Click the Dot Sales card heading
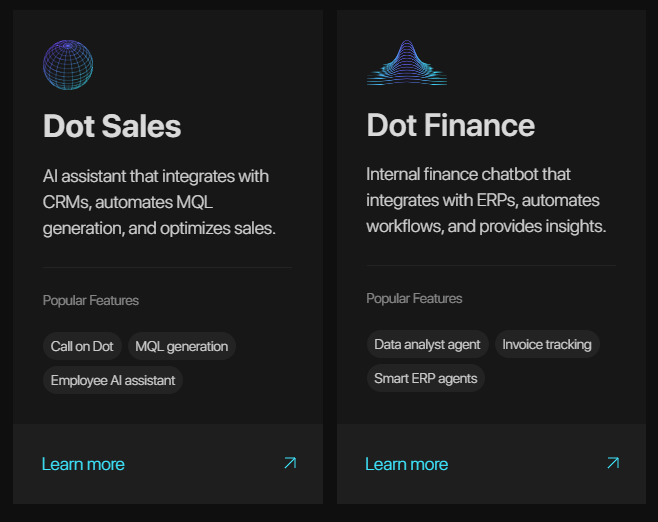Screen dimensions: 658x522 point(112,126)
